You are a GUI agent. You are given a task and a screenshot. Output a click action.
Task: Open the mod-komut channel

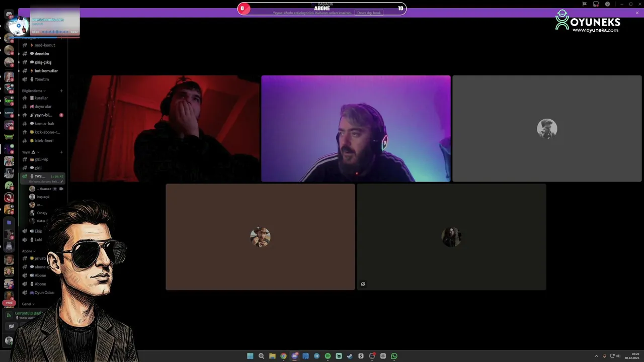point(42,45)
